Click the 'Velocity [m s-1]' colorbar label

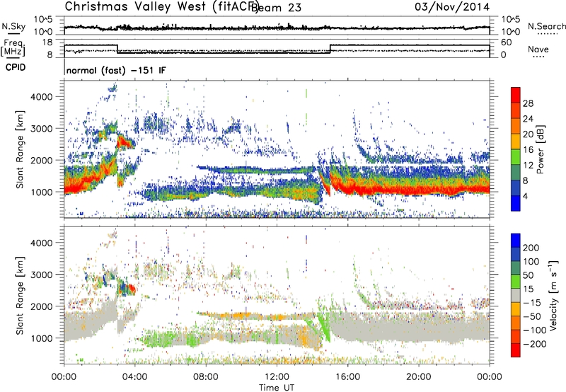pos(553,295)
